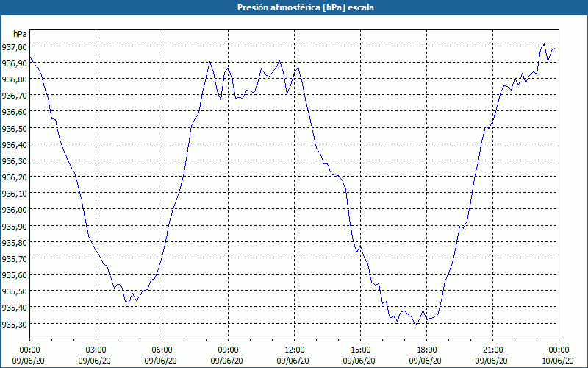Select the 935,80 y-axis label
Screen dimensions: 588x368
[x=14, y=243]
